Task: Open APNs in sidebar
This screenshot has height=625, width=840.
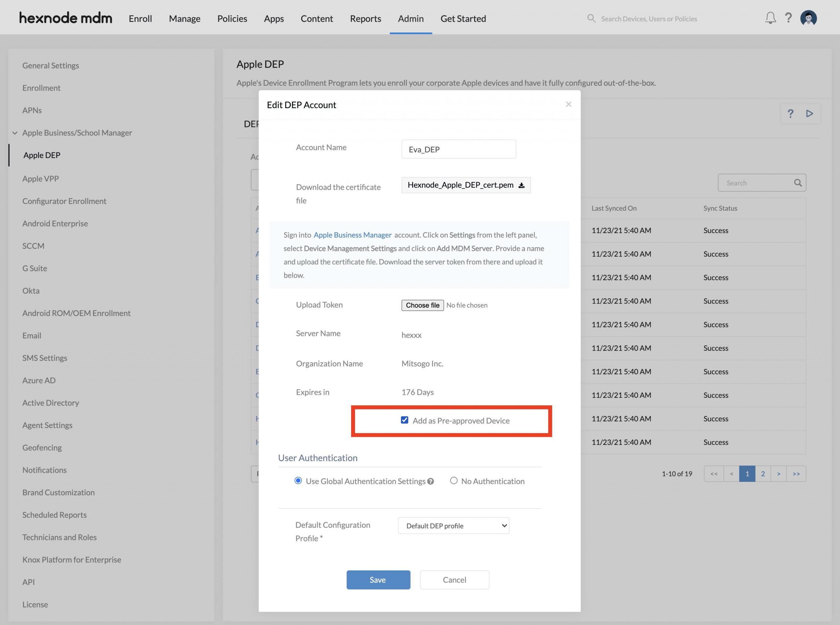Action: [32, 110]
